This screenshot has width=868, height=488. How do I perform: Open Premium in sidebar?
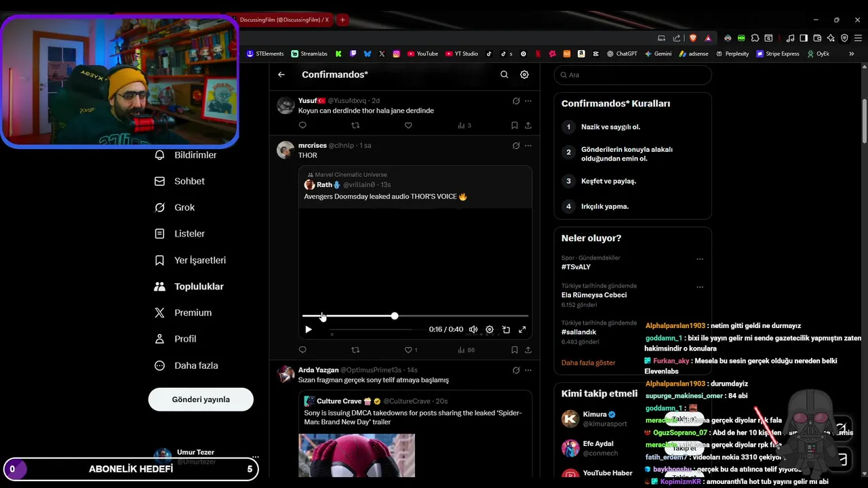(193, 312)
